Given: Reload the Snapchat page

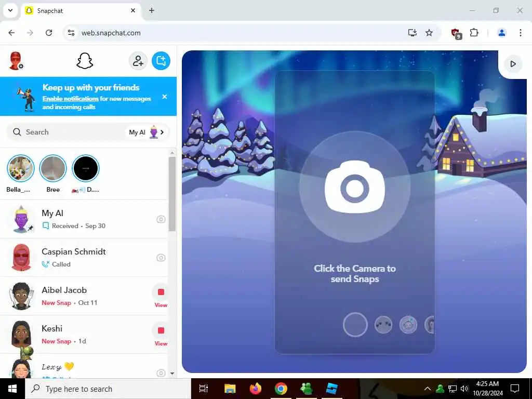Looking at the screenshot, I should click(x=49, y=33).
